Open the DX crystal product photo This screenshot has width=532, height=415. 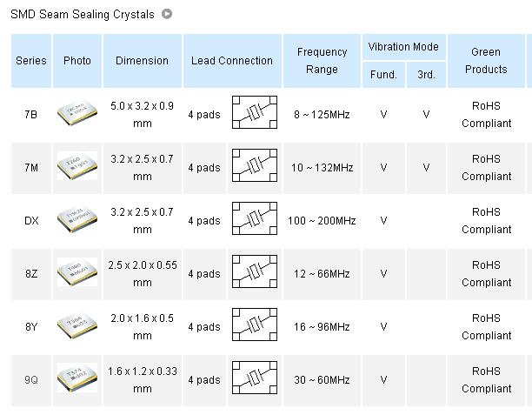tap(77, 220)
